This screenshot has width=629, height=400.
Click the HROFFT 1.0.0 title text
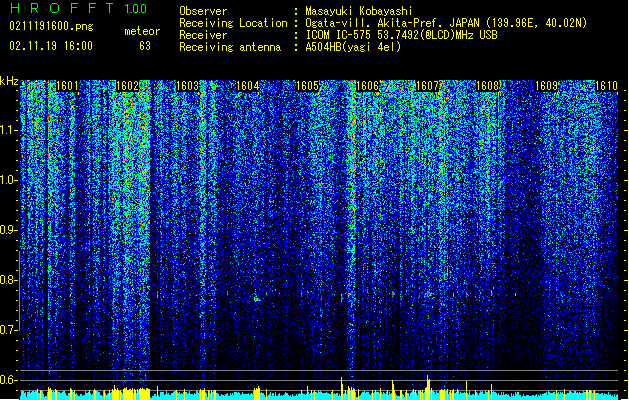pos(78,8)
